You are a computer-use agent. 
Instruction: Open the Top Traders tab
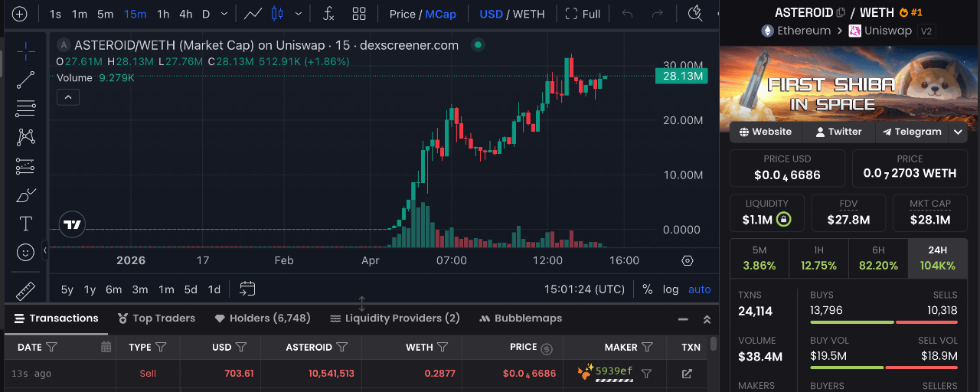pos(157,318)
